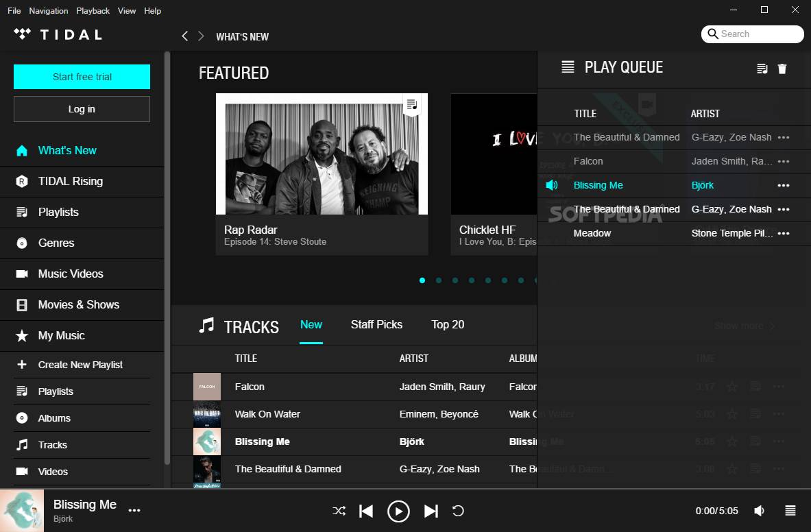
Task: Click the Play Queue list icon
Action: 568,67
